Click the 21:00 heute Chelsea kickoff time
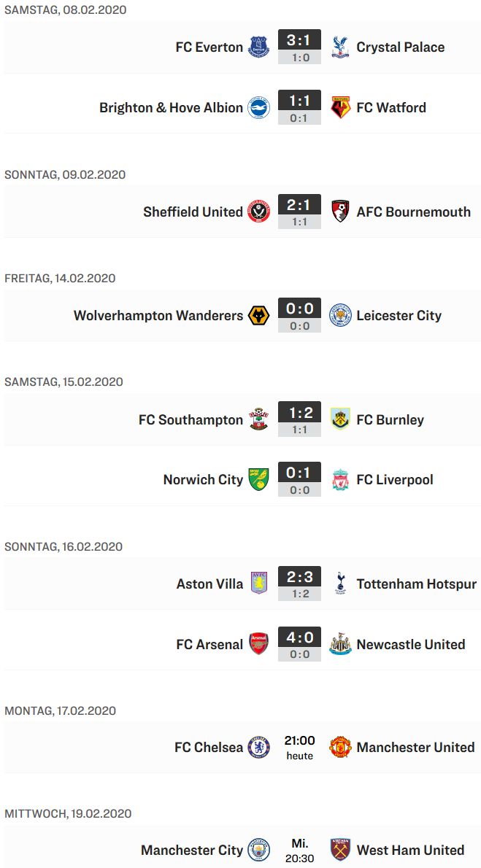The width and height of the screenshot is (481, 868). [299, 748]
